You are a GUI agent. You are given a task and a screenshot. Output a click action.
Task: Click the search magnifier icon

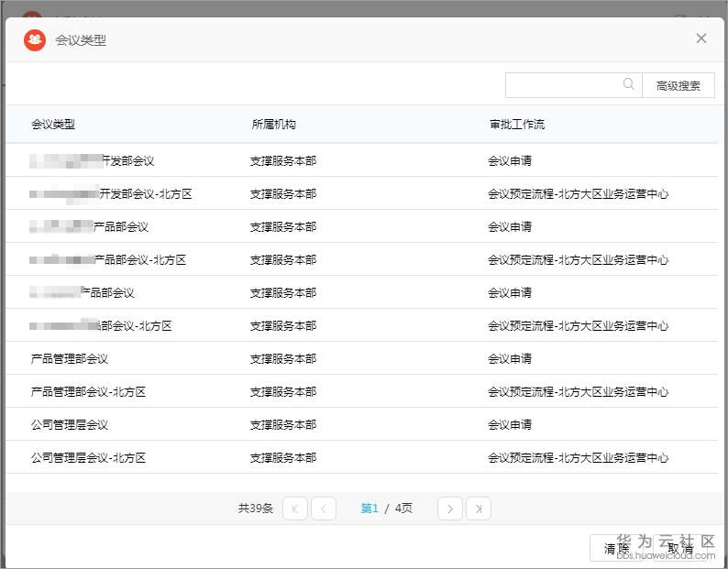pos(628,84)
